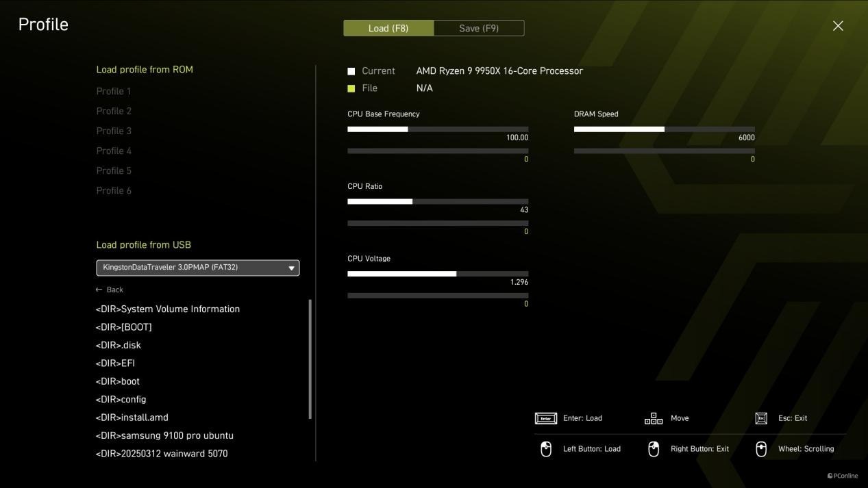868x488 pixels.
Task: Click the mouse wheel Scrolling icon
Action: [761, 449]
